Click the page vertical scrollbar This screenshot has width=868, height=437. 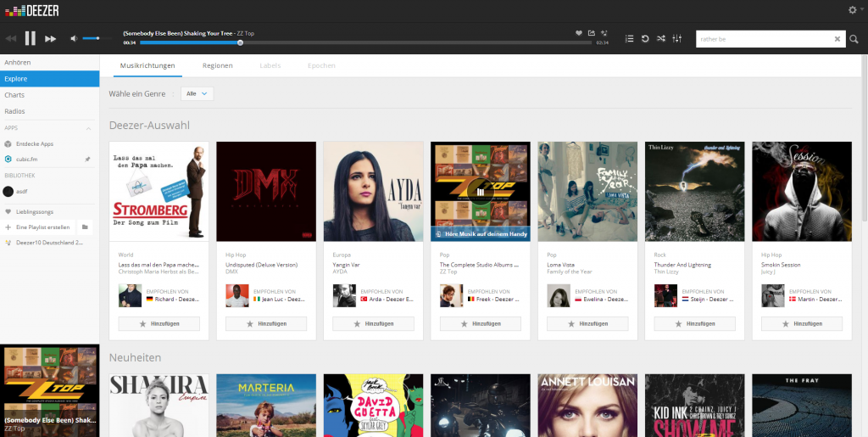click(864, 138)
